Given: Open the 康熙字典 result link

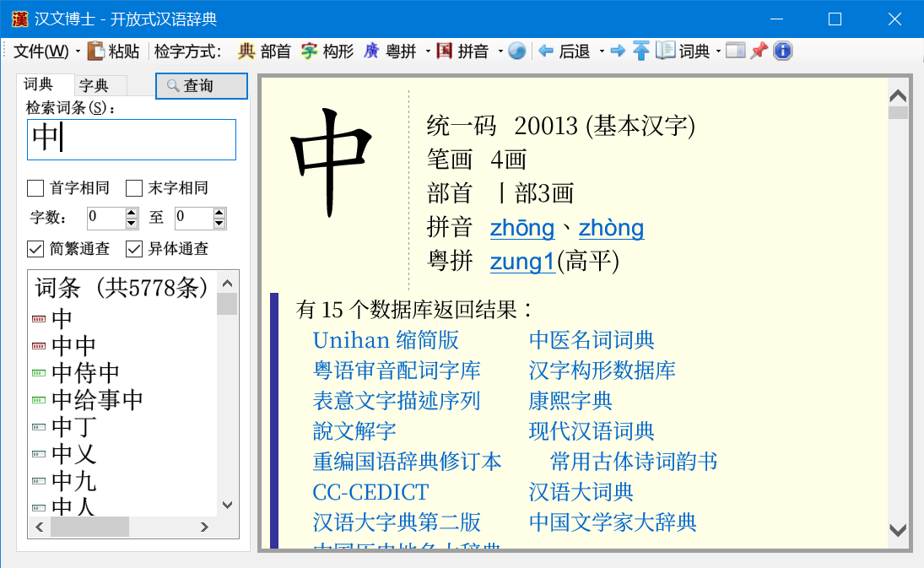Looking at the screenshot, I should [570, 401].
